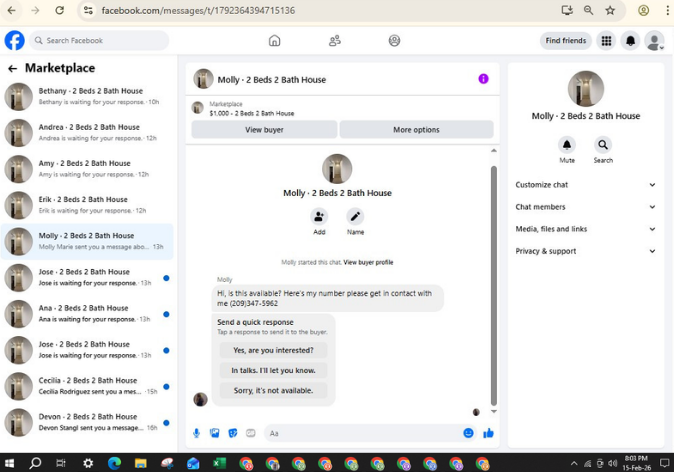Viewport: 674px width, 472px height.
Task: Open the account profile avatar menu
Action: tap(654, 41)
